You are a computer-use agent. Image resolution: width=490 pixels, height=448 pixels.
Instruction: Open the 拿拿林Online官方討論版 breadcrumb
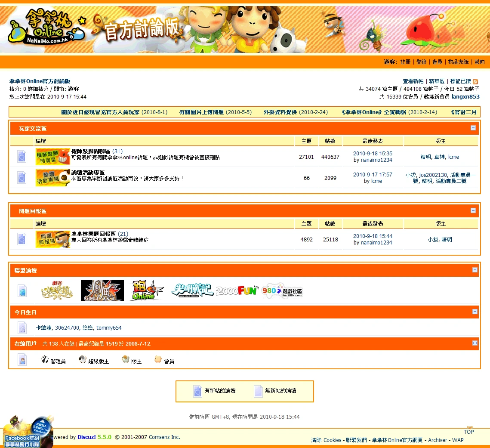point(40,81)
